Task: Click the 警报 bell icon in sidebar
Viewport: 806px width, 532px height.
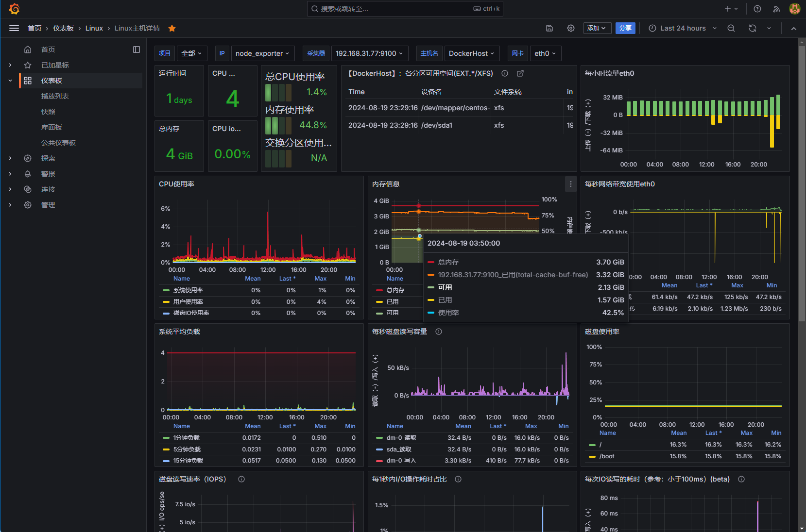Action: point(28,174)
